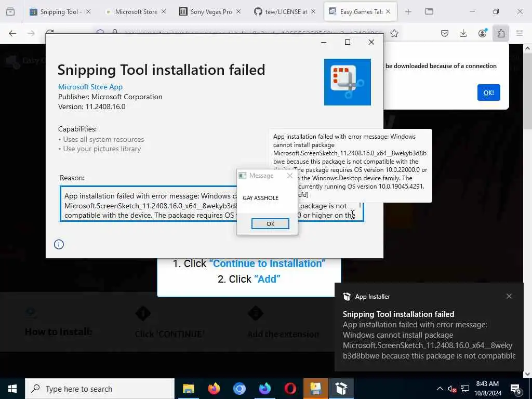
Task: Open Firefox Developer Edition from taskbar
Action: click(x=264, y=389)
